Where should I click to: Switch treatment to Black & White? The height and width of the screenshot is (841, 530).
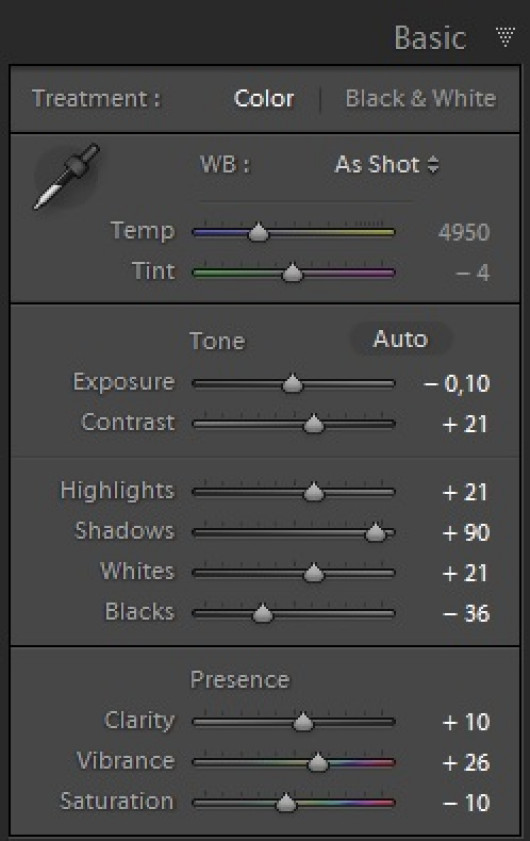click(421, 99)
